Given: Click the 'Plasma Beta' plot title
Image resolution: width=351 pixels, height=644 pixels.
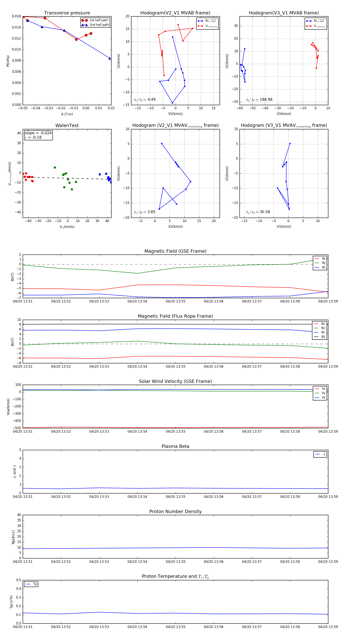Looking at the screenshot, I should click(175, 447).
